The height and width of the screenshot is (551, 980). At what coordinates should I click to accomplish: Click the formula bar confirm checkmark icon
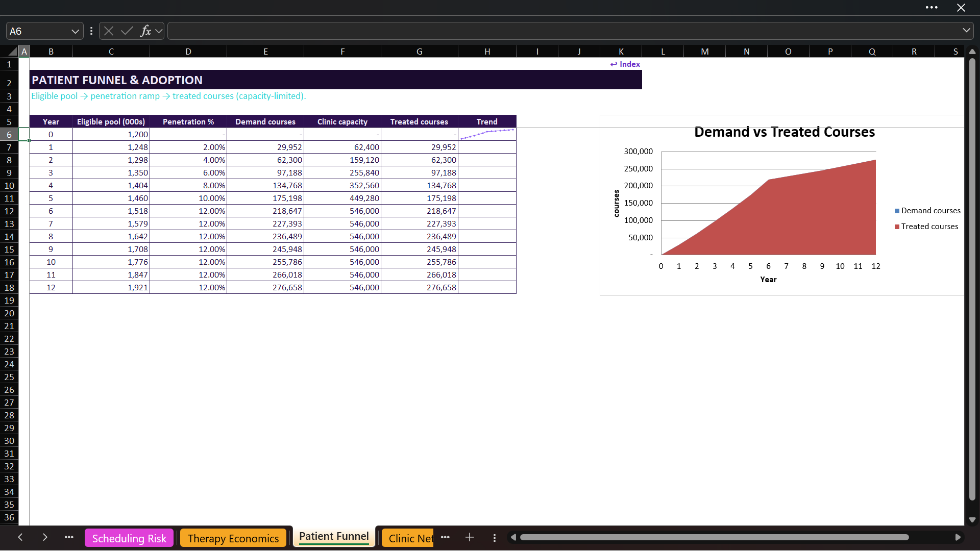127,31
